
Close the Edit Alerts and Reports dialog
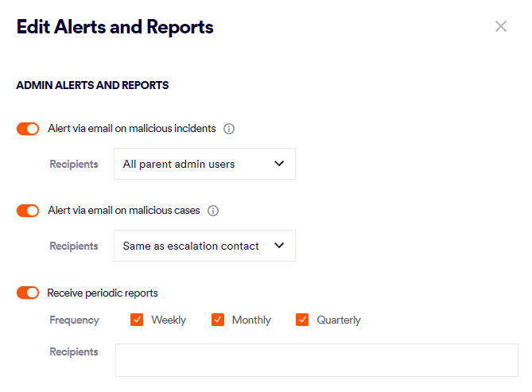(x=501, y=26)
